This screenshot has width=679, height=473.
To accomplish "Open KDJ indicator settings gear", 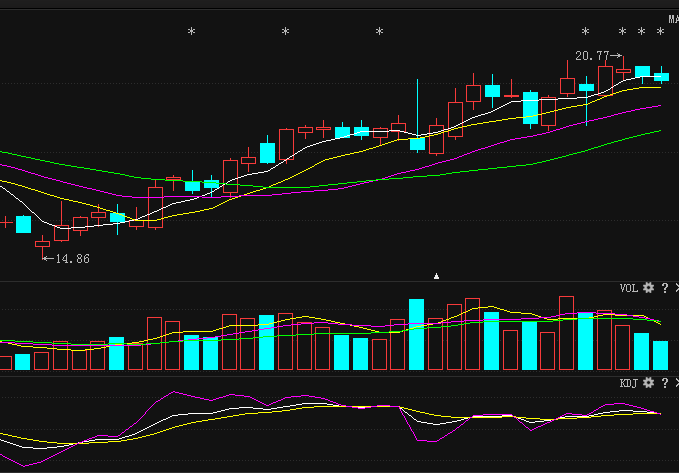I will pos(648,383).
